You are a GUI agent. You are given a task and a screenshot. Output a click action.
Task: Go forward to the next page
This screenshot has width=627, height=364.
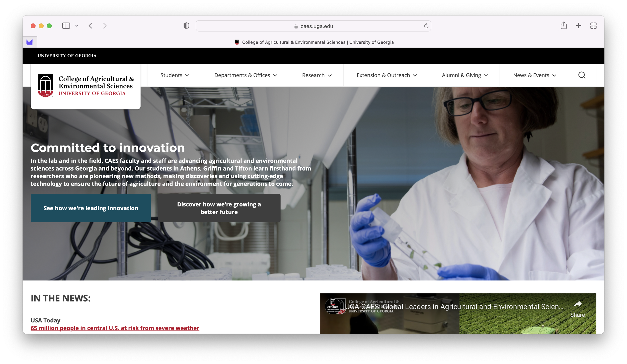105,26
